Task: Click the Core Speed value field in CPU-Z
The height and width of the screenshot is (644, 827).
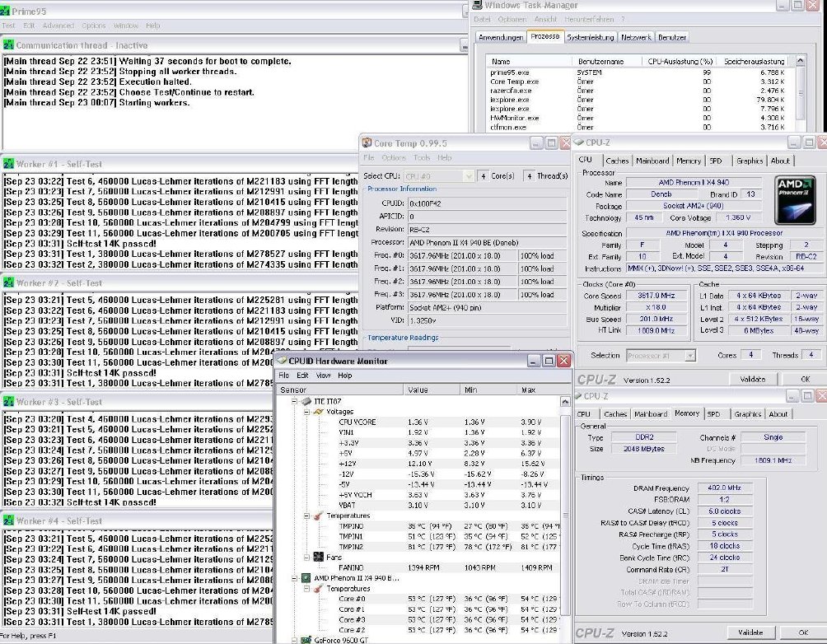Action: click(656, 296)
